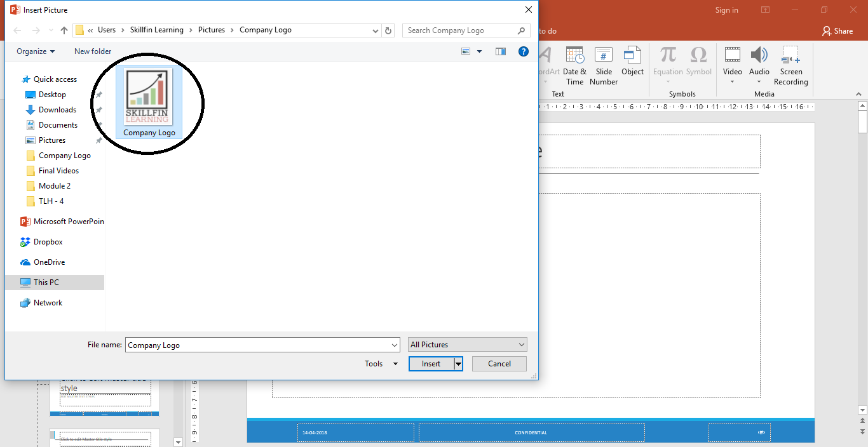Screen dimensions: 868x447
Task: Select Dropbox in navigation pane
Action: 48,242
